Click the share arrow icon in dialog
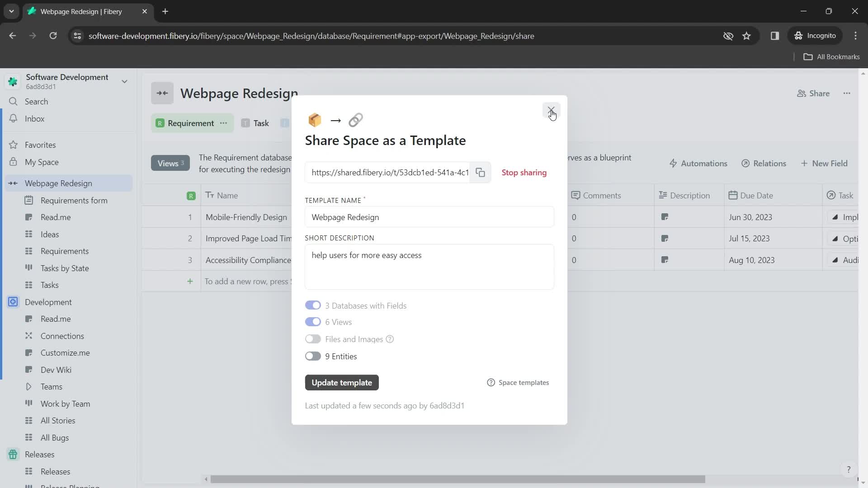The width and height of the screenshot is (868, 488). [335, 120]
